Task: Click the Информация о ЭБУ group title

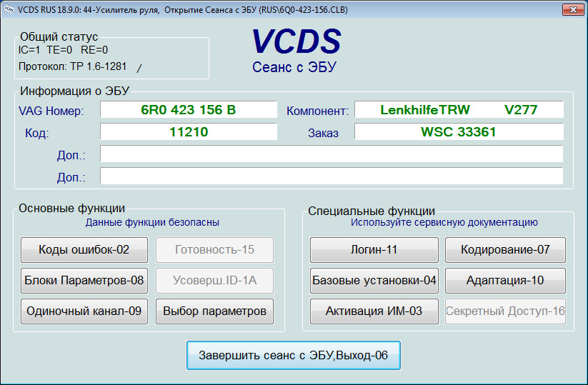Action: point(74,91)
